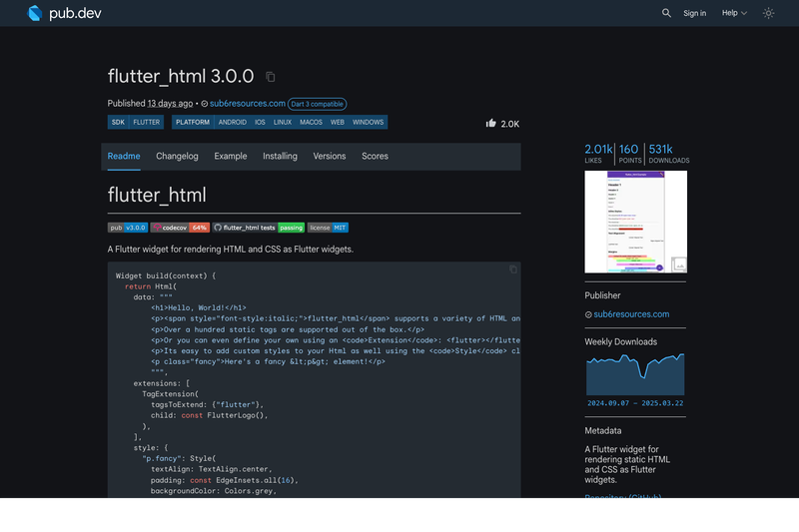Click the pub.dev Dart logo icon
This screenshot has width=799, height=532.
pyautogui.click(x=35, y=13)
